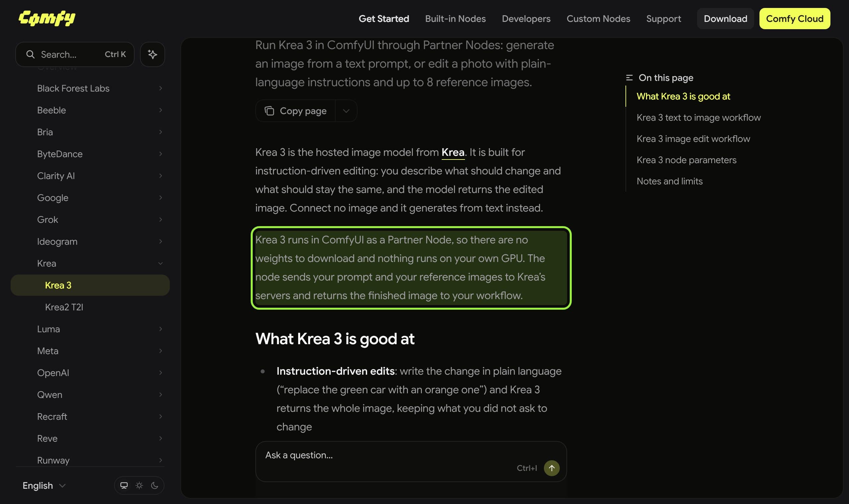Click the Comfy logo
The height and width of the screenshot is (504, 849).
pyautogui.click(x=47, y=18)
